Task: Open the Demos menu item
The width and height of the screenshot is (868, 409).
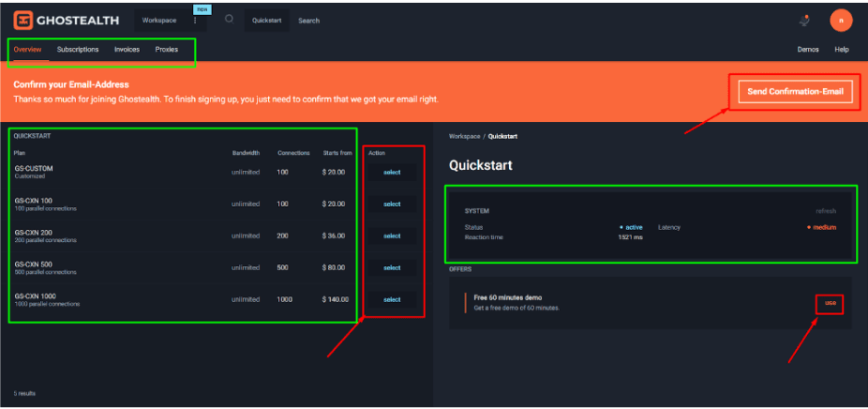Action: click(x=808, y=50)
